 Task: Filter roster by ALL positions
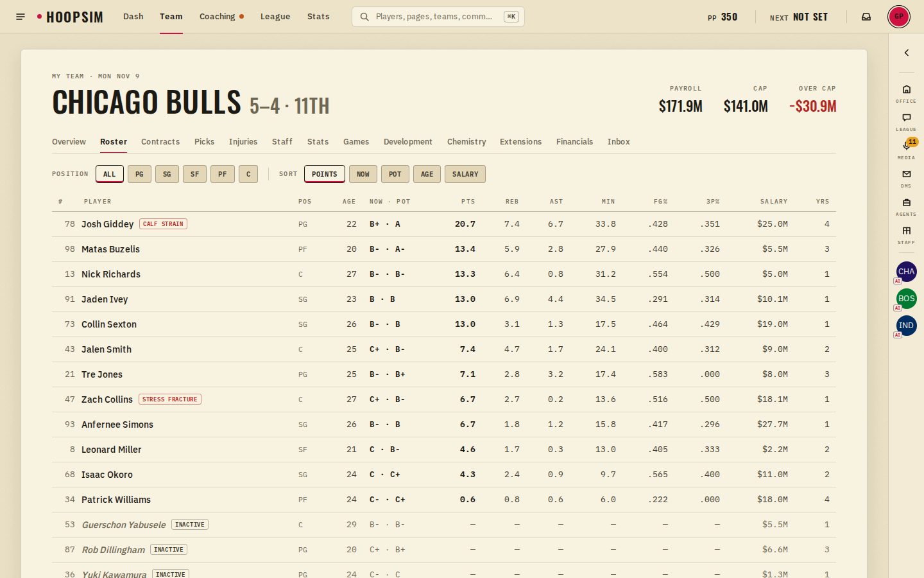pyautogui.click(x=110, y=174)
